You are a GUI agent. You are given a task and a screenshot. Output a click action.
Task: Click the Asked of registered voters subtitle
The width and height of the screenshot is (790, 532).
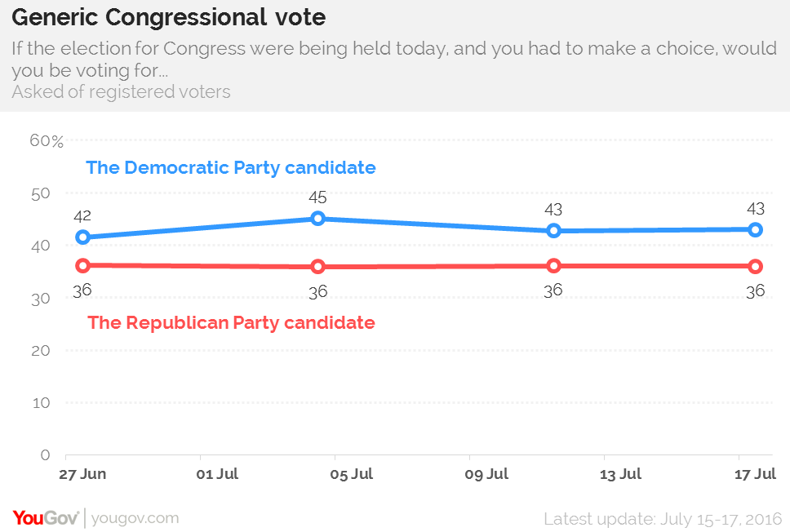coord(121,92)
